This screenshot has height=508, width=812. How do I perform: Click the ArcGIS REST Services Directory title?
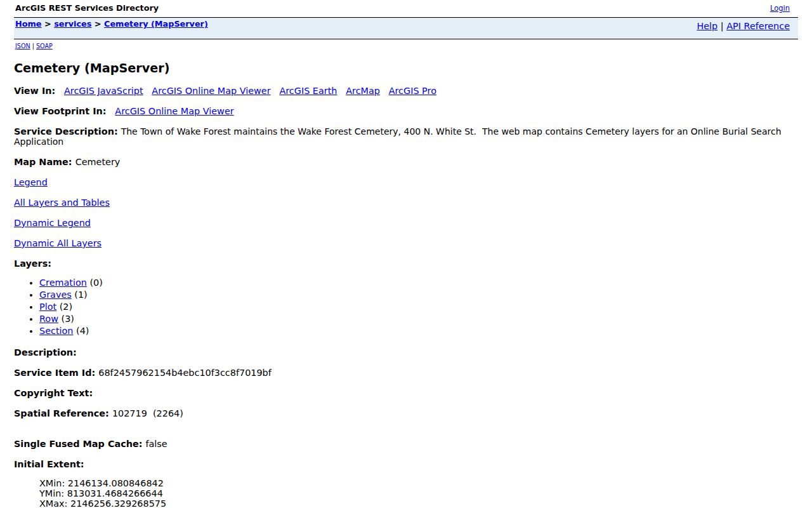click(x=87, y=8)
